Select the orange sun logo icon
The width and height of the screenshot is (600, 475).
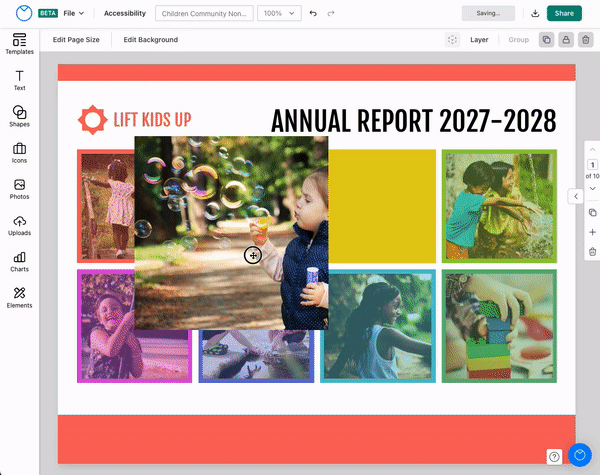click(93, 120)
